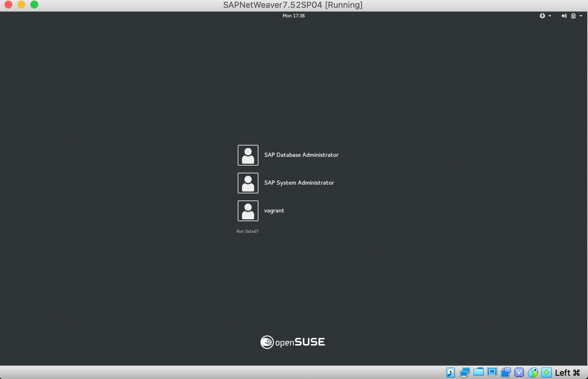Image resolution: width=588 pixels, height=379 pixels.
Task: Click VirtualBox CPU virtualization V icon
Action: [x=519, y=373]
